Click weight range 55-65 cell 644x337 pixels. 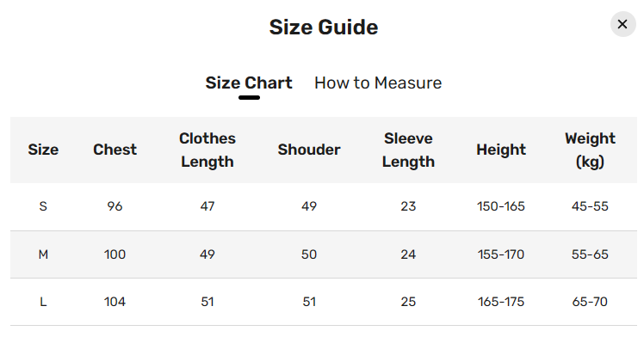(591, 254)
